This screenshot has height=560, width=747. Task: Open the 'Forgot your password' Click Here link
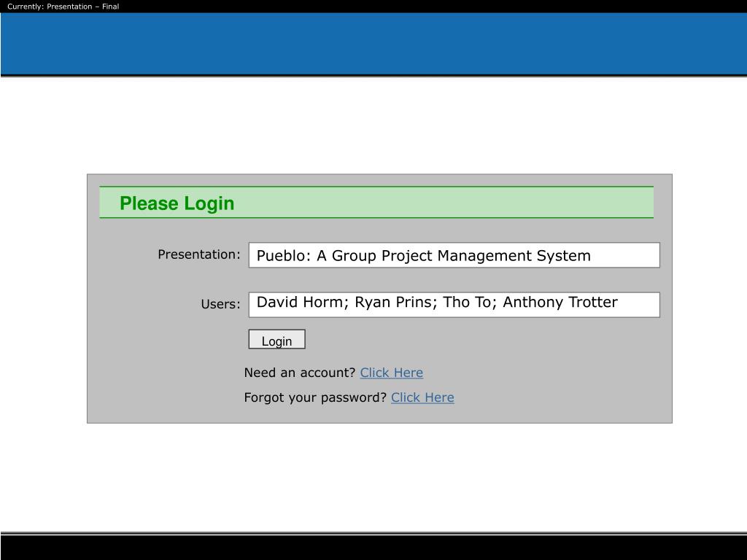(422, 397)
